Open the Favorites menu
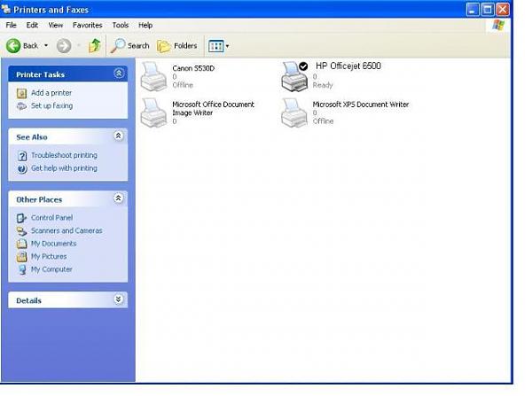This screenshot has width=532, height=396. coord(88,26)
